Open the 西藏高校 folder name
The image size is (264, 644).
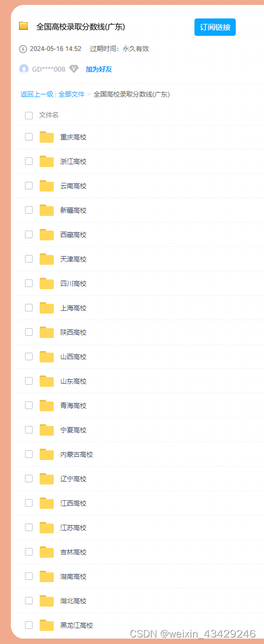click(x=74, y=235)
